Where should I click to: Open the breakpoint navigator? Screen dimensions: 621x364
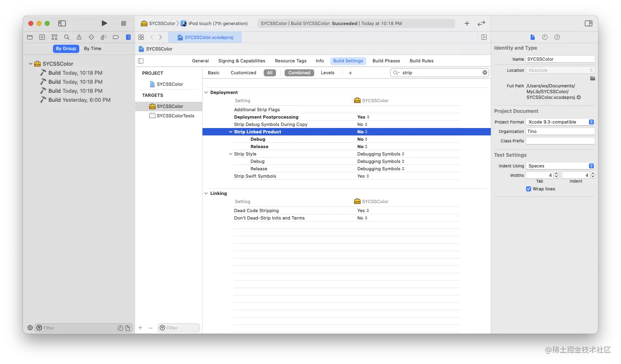[116, 37]
